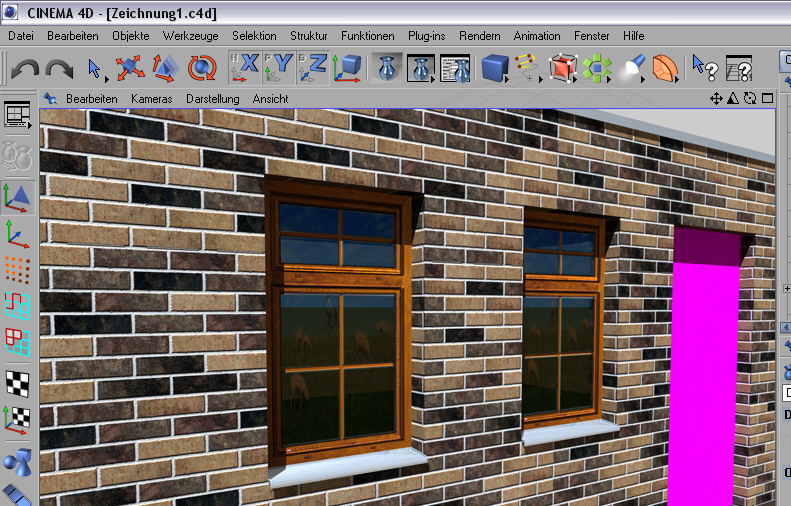791x506 pixels.
Task: Open viewport Ansicht menu
Action: click(x=270, y=99)
